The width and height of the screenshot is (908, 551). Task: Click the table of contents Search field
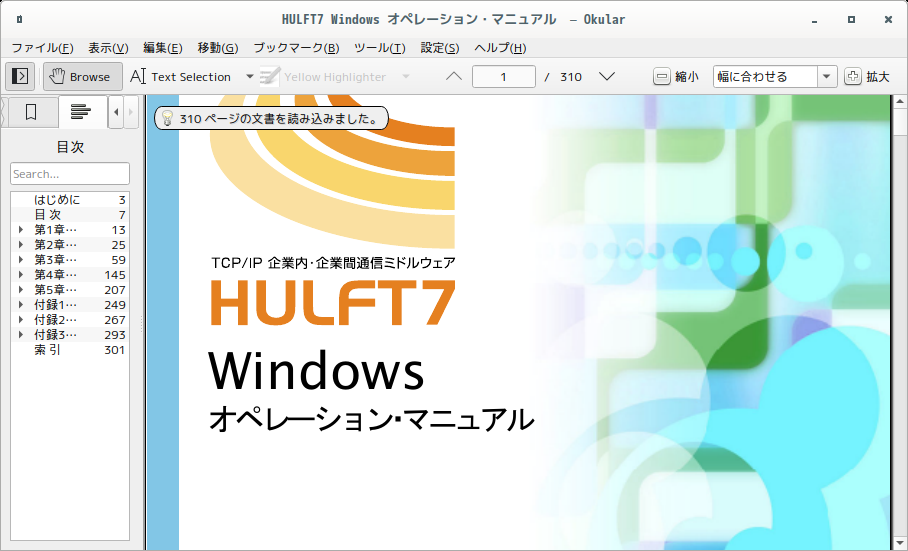[70, 174]
